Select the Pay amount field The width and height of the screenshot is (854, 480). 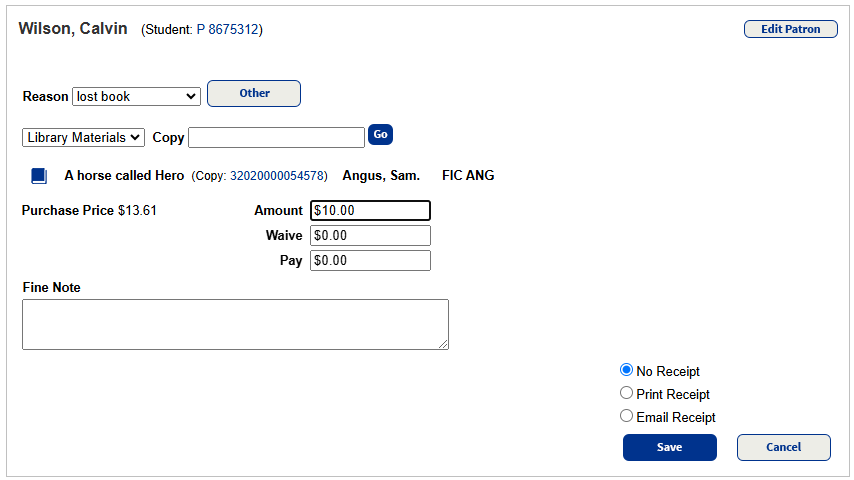click(x=370, y=260)
